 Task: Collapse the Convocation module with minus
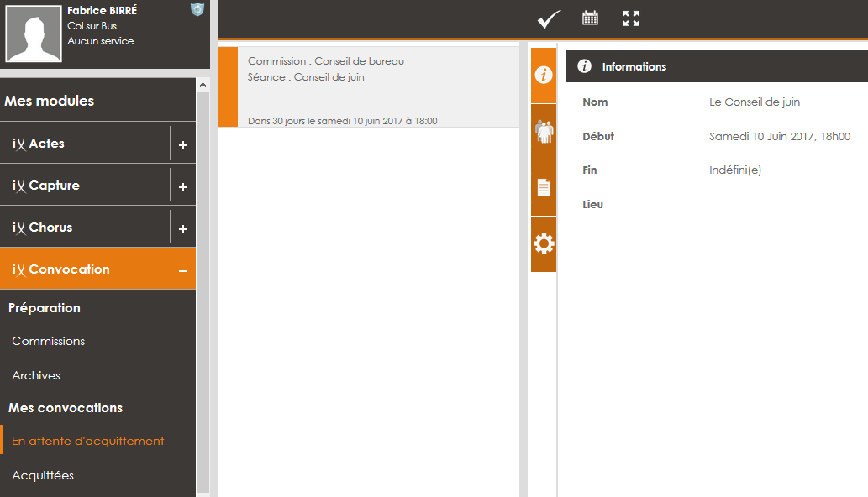tap(183, 269)
